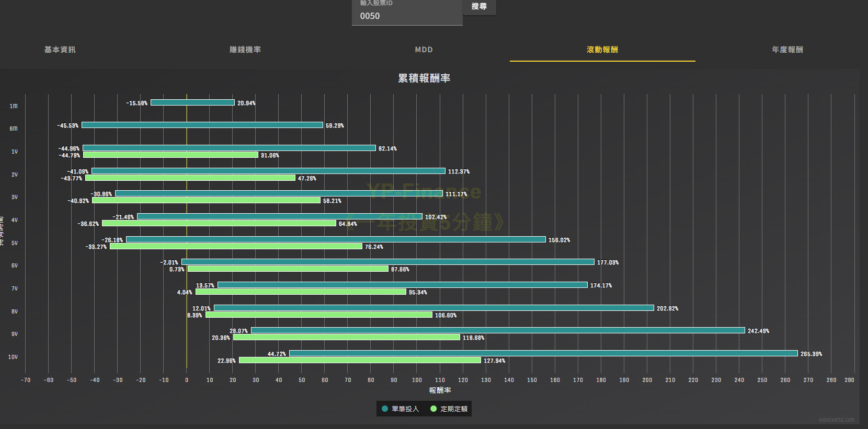Hide the 定期定額 series via the legend
Viewport: 868px width, 429px height.
(449, 409)
